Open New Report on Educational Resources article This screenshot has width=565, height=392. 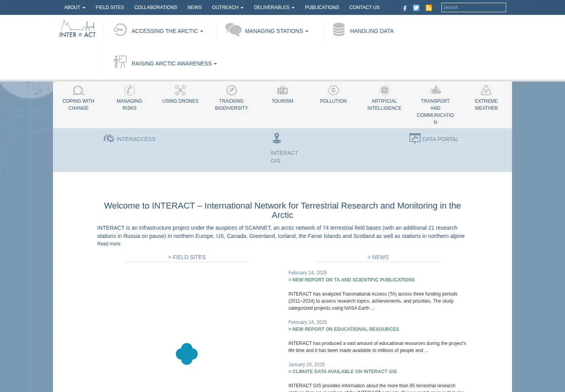pos(344,329)
